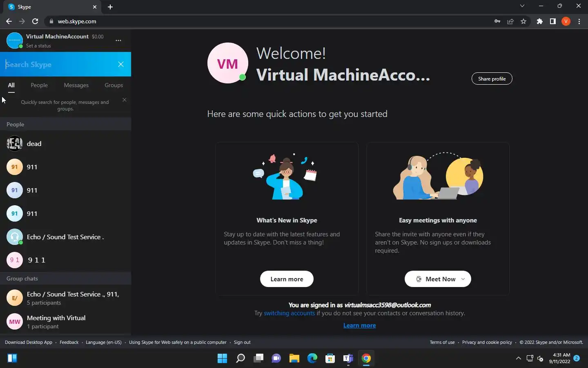Open the more options ellipsis menu

118,40
